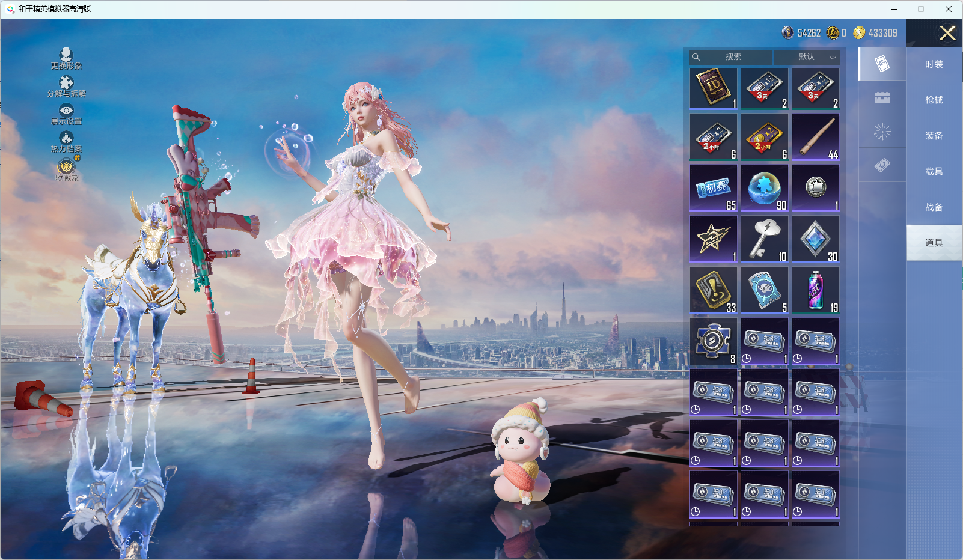
Task: Close the inventory with the X button
Action: (x=947, y=33)
